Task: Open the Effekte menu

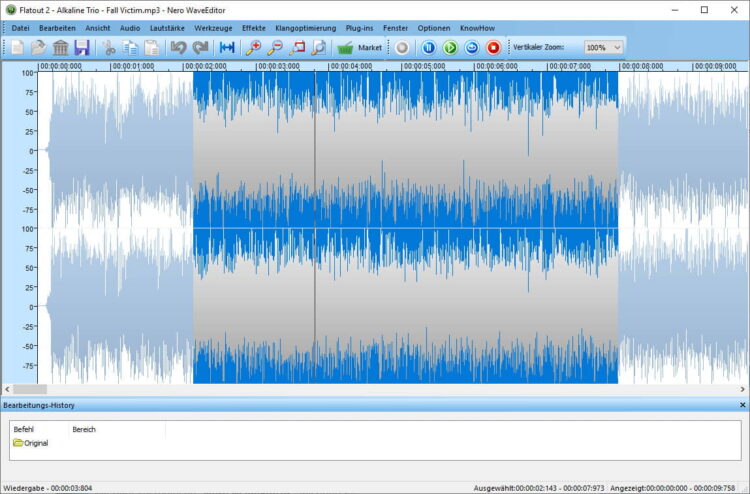Action: pos(254,28)
